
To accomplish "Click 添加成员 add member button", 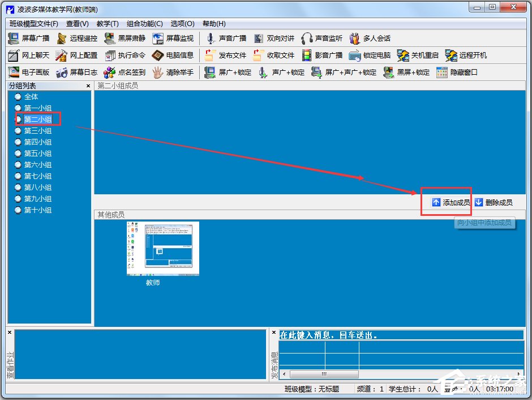I will [451, 203].
